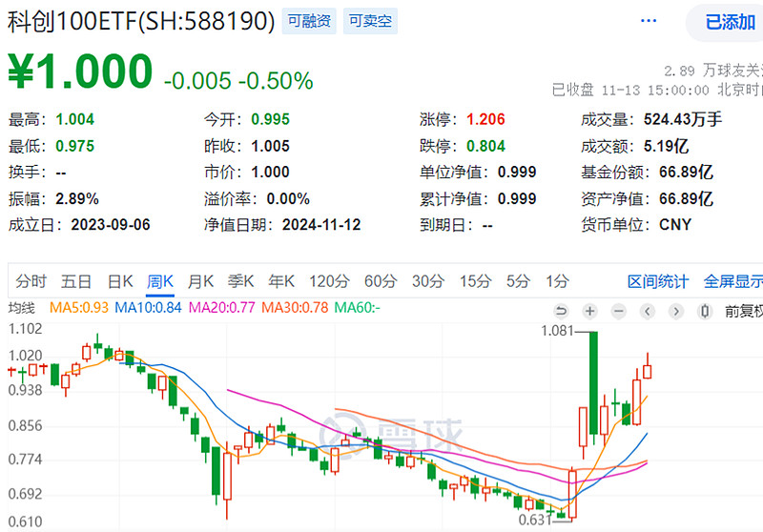Click the MA5:0.93 indicator label
The image size is (763, 532).
(x=79, y=307)
